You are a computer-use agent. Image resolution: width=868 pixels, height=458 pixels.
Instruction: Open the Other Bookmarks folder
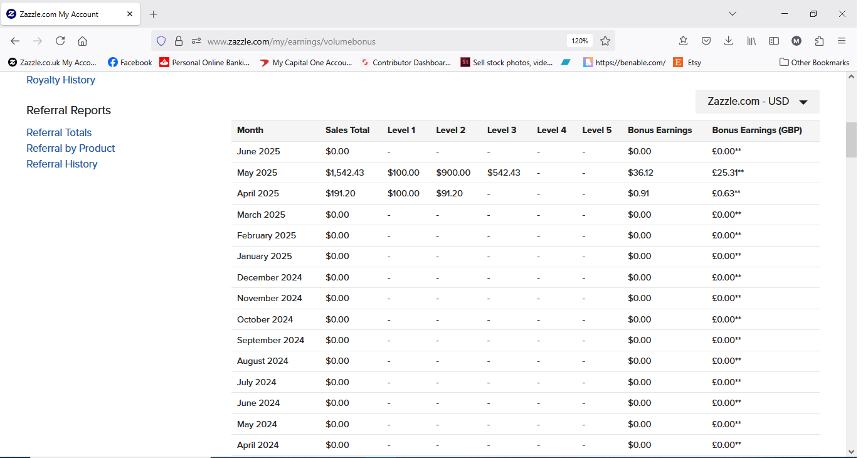[814, 62]
